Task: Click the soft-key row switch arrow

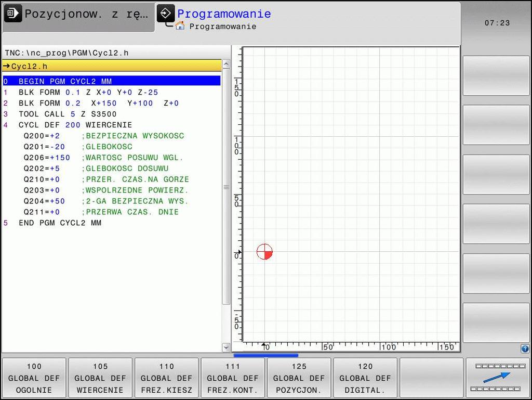Action: [x=498, y=378]
